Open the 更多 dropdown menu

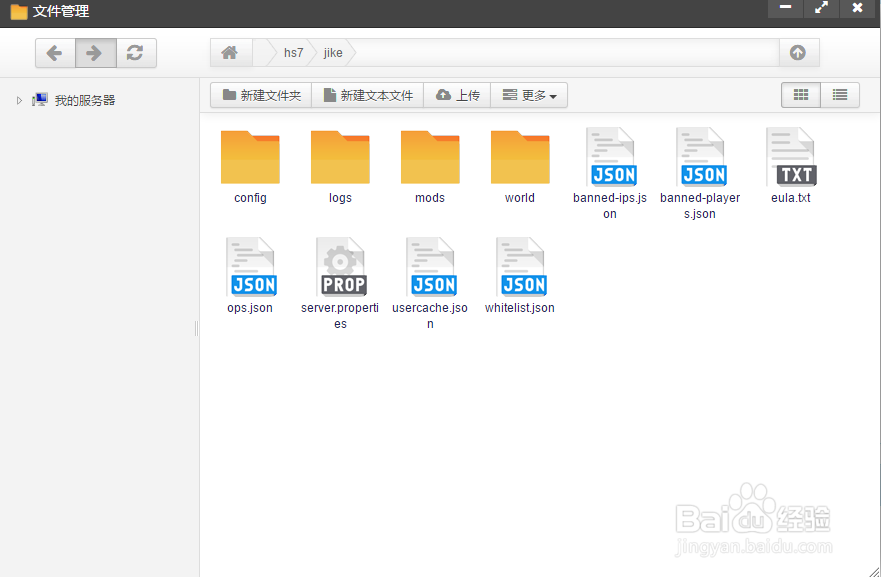(529, 95)
